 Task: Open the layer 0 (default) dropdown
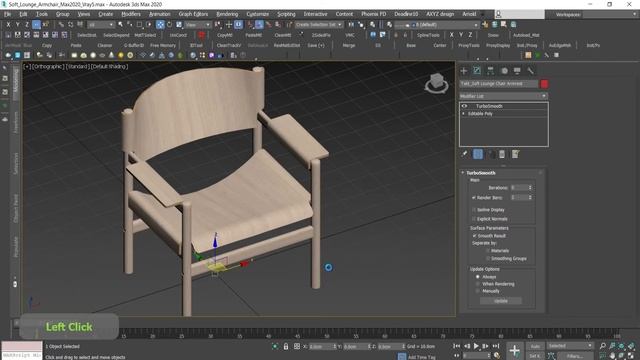[436, 25]
